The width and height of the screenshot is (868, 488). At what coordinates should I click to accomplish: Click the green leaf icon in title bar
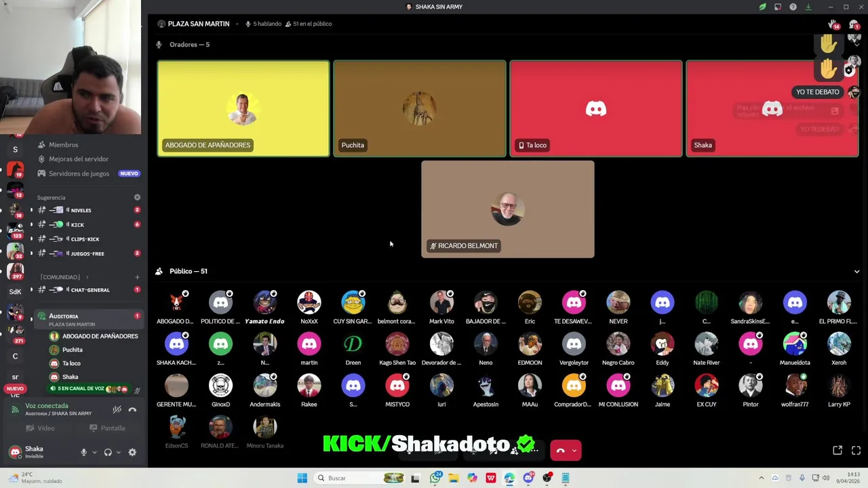762,7
